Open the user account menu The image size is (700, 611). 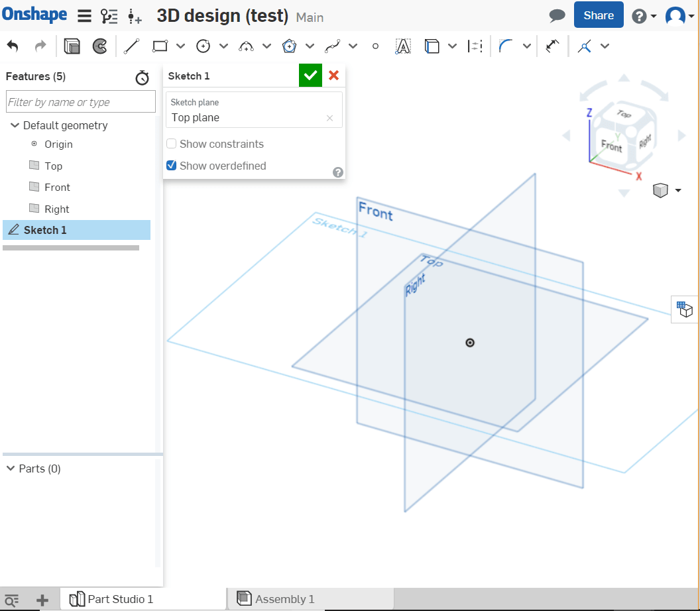click(x=679, y=16)
